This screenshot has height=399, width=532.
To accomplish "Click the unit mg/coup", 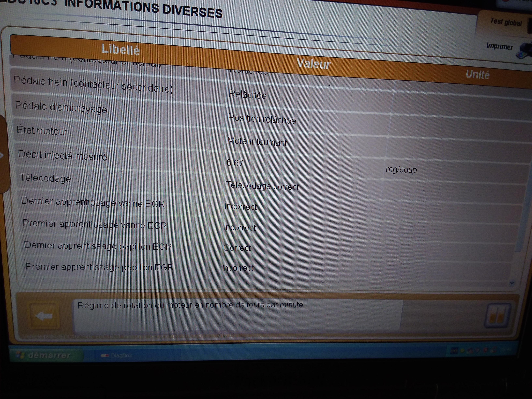I will click(401, 170).
